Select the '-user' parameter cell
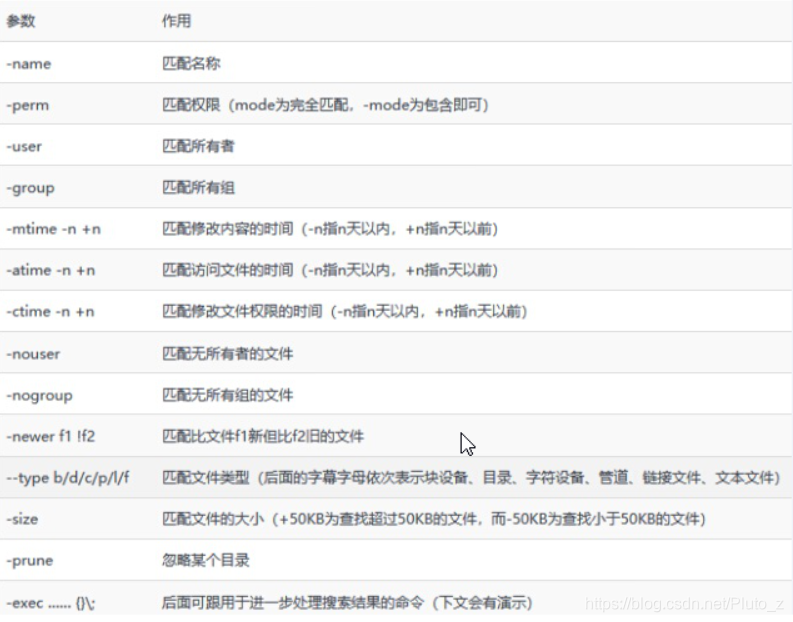793x622 pixels. [24, 147]
